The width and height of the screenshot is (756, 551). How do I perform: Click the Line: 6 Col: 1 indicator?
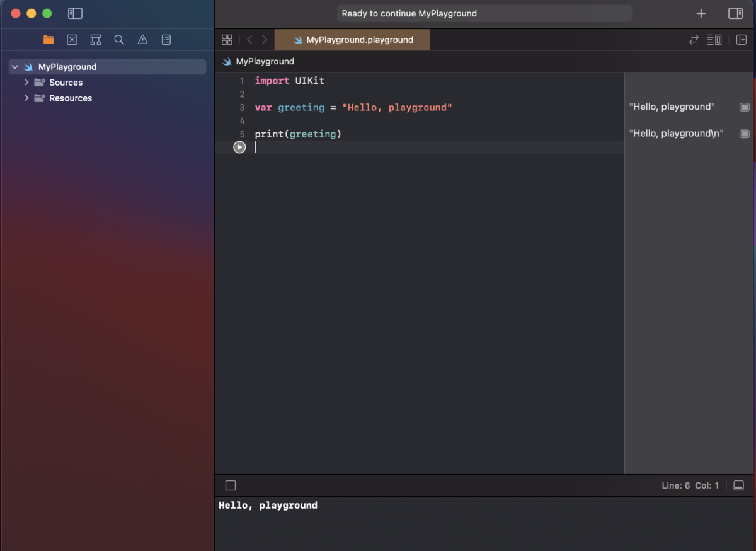690,485
